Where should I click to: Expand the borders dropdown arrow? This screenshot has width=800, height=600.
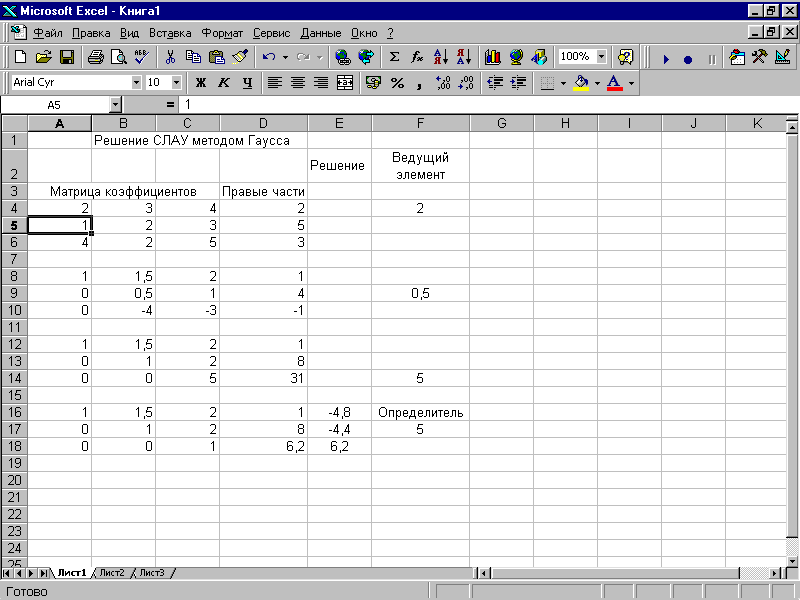[x=563, y=83]
